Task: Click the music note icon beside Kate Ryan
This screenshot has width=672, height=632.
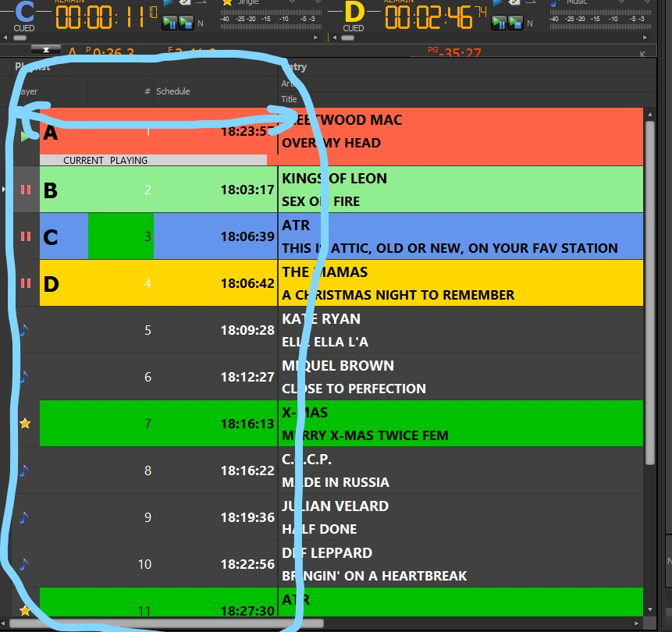Action: tap(24, 330)
